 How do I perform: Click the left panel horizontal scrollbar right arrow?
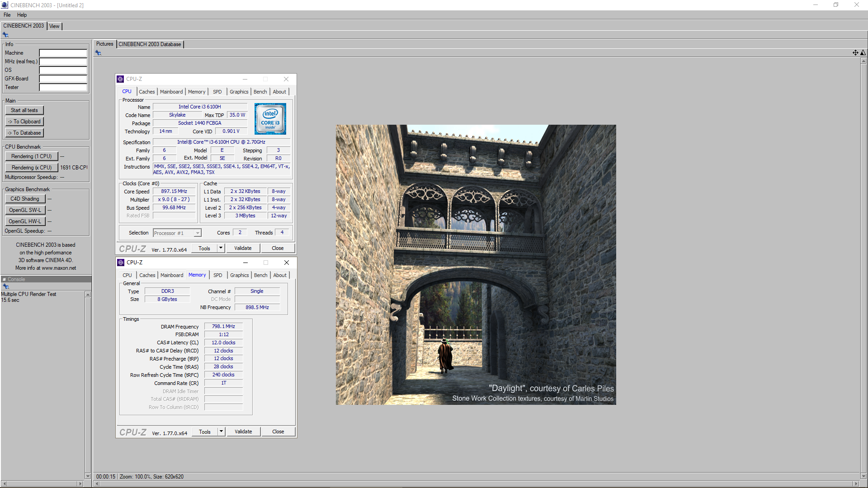80,484
